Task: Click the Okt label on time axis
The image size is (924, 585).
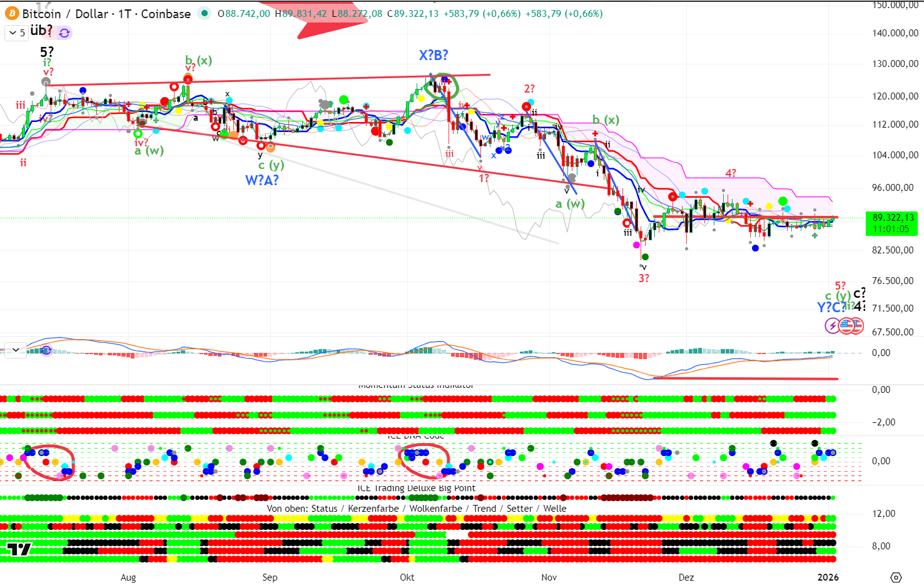Action: pos(407,577)
